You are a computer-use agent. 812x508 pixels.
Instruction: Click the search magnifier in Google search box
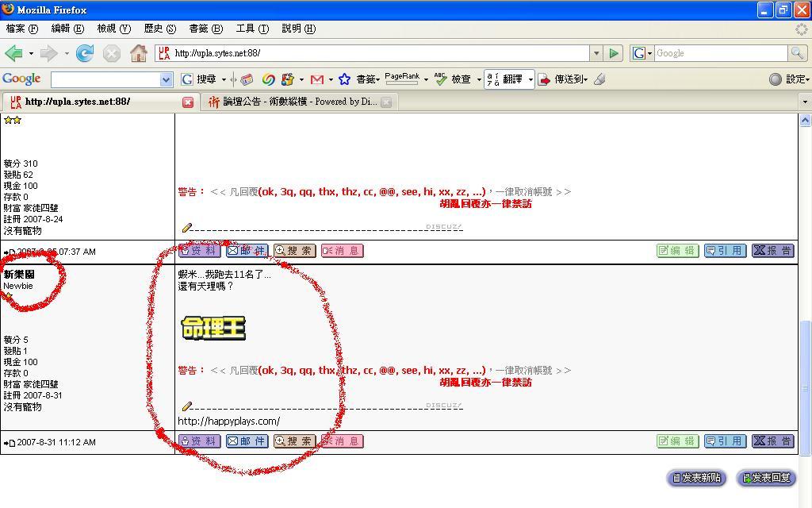797,53
